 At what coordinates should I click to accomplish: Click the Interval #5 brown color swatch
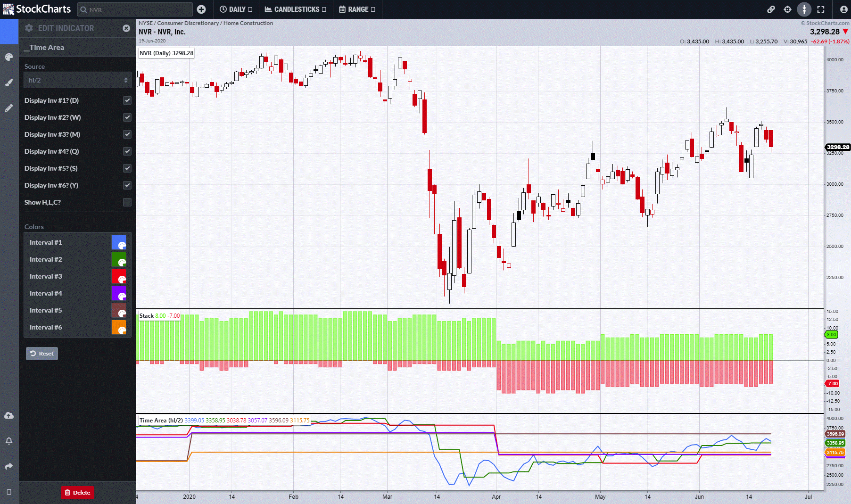119,310
